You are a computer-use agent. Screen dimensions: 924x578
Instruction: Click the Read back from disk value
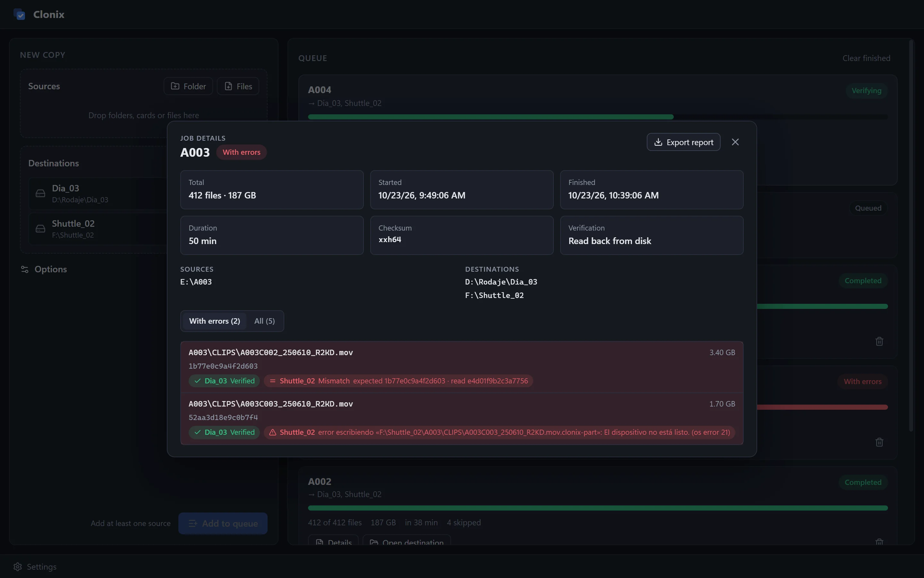[x=610, y=241]
